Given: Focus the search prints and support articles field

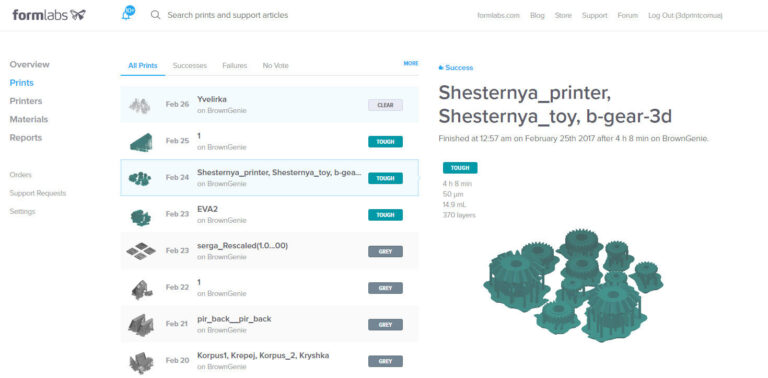Looking at the screenshot, I should 228,15.
